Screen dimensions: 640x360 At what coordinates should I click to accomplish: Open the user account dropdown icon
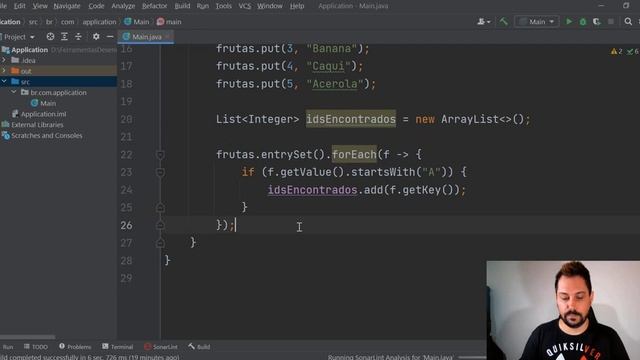484,22
